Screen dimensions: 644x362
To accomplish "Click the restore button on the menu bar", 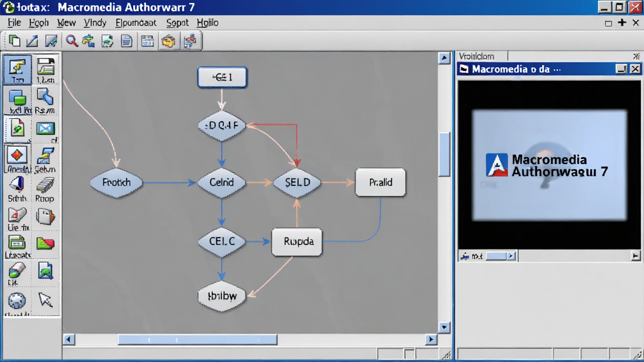I will tap(608, 23).
